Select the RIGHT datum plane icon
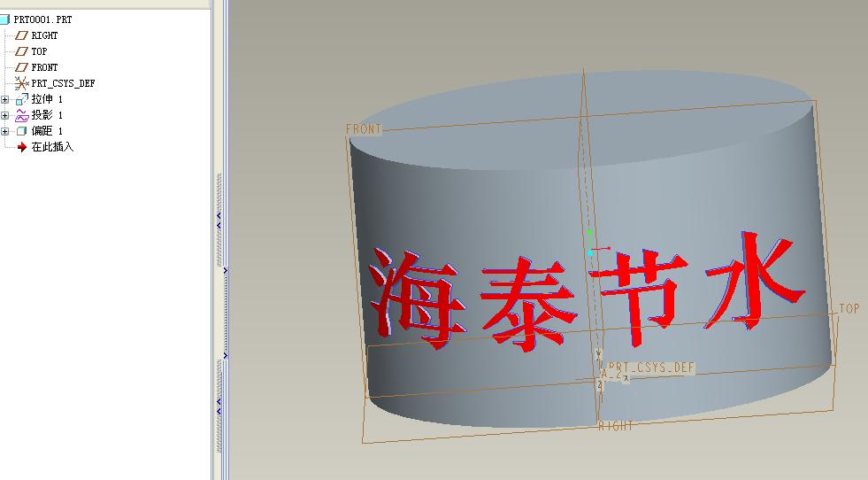The height and width of the screenshot is (480, 868). click(21, 35)
